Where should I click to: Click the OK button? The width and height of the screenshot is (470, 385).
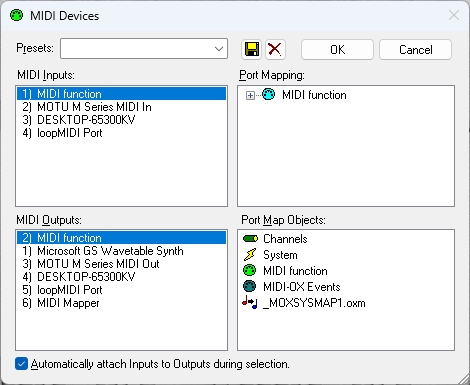point(337,50)
